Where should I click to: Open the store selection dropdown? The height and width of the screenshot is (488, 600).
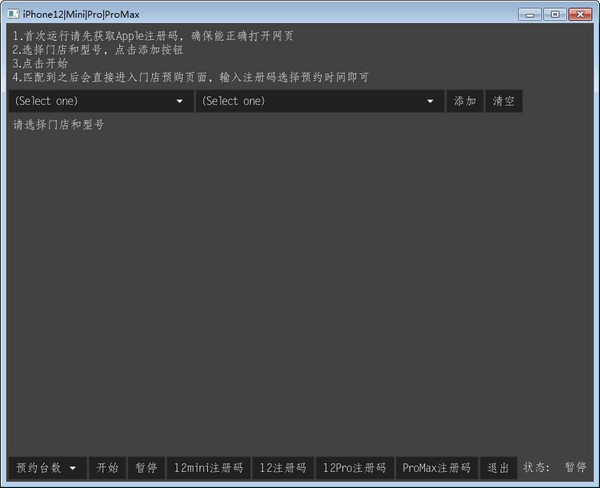pyautogui.click(x=101, y=101)
